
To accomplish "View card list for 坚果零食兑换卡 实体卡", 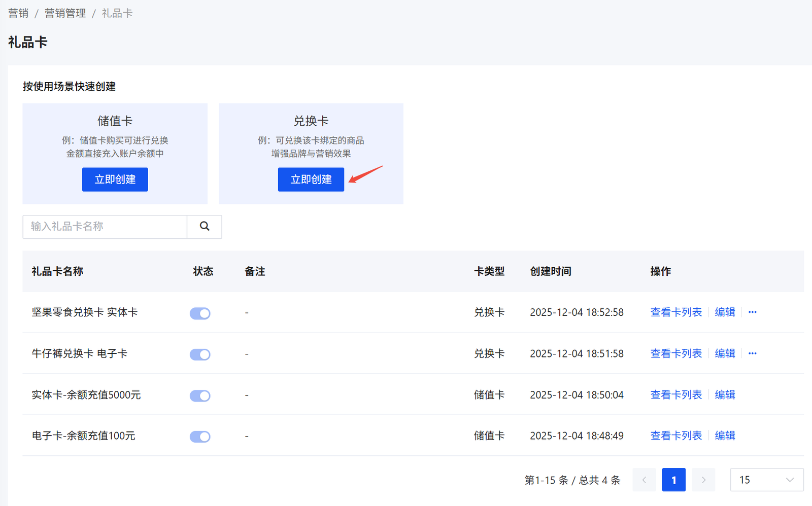I will 676,312.
